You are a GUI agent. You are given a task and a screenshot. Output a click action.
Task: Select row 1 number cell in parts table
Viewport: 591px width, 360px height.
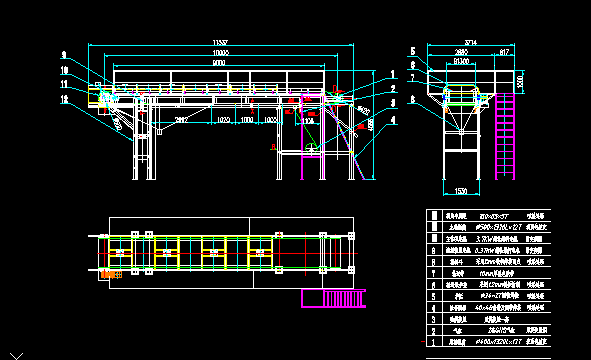[x=433, y=342]
